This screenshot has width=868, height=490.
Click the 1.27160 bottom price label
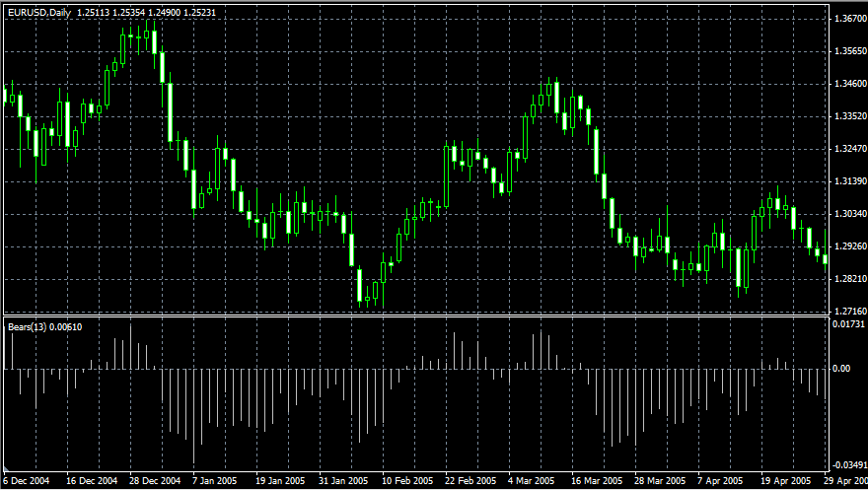point(849,312)
